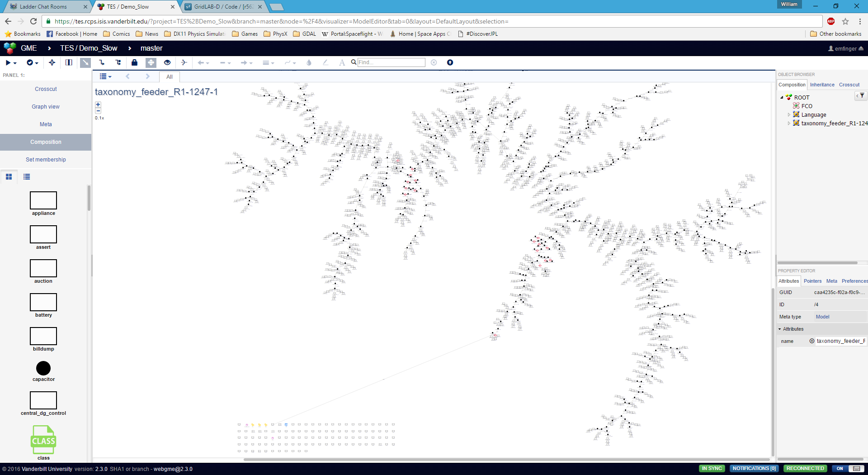Click the play/execute plugin toolbar icon

point(11,62)
